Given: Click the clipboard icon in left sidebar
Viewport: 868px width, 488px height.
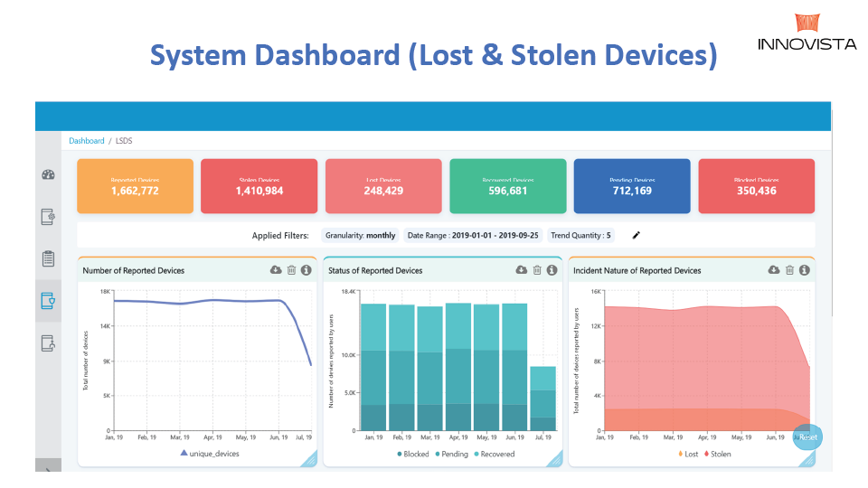Looking at the screenshot, I should point(49,259).
